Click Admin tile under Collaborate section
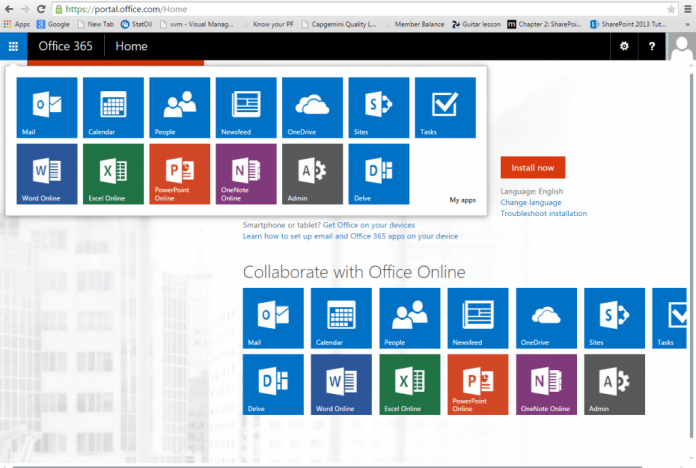Viewport: 696px width, 468px height. pyautogui.click(x=614, y=385)
